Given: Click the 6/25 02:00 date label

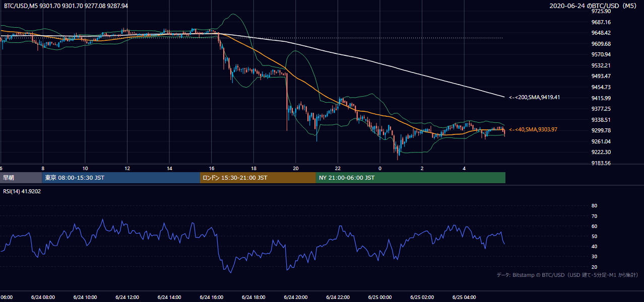Looking at the screenshot, I should 422,297.
